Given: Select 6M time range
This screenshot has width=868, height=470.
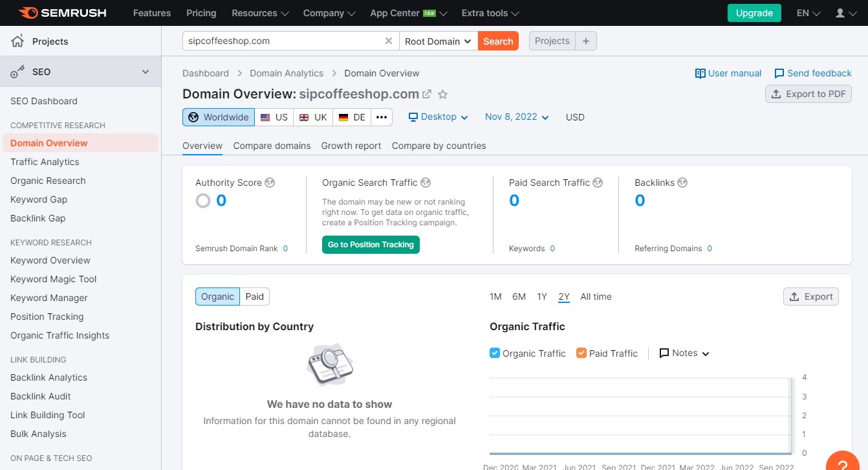Looking at the screenshot, I should (519, 297).
